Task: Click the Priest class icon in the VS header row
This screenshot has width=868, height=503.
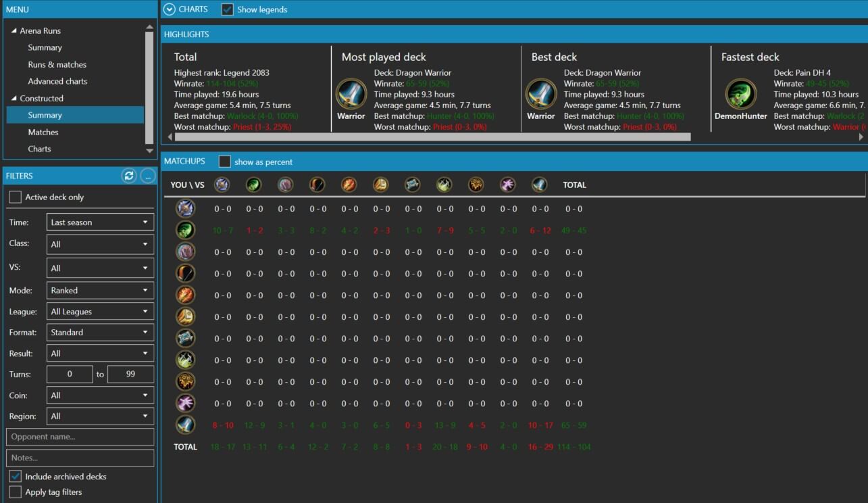Action: pos(413,185)
